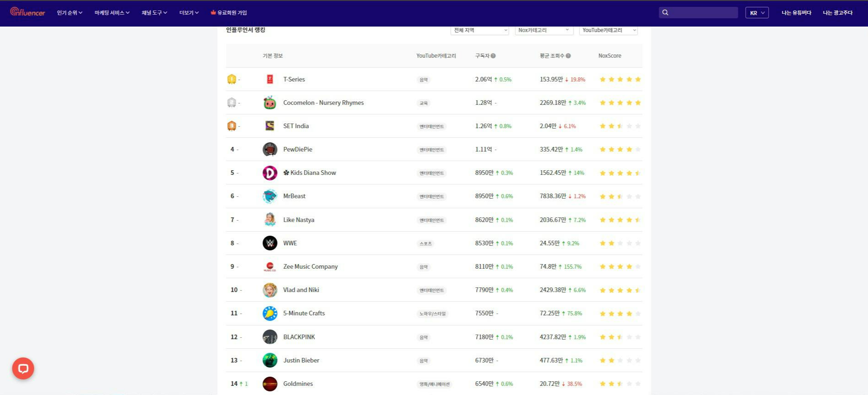
Task: Click 나는 광고주다 link
Action: [x=837, y=13]
